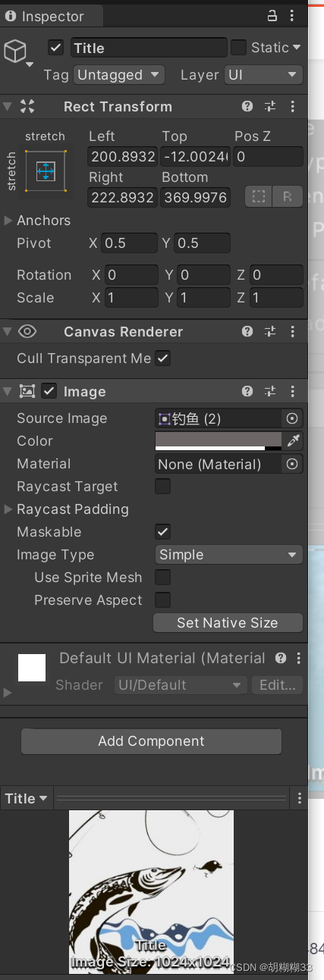The width and height of the screenshot is (324, 980).
Task: Open Rect Transform help icon
Action: pos(247,107)
